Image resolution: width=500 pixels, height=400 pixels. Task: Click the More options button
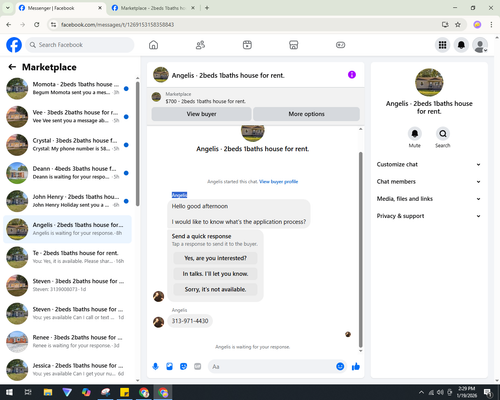[x=306, y=114]
